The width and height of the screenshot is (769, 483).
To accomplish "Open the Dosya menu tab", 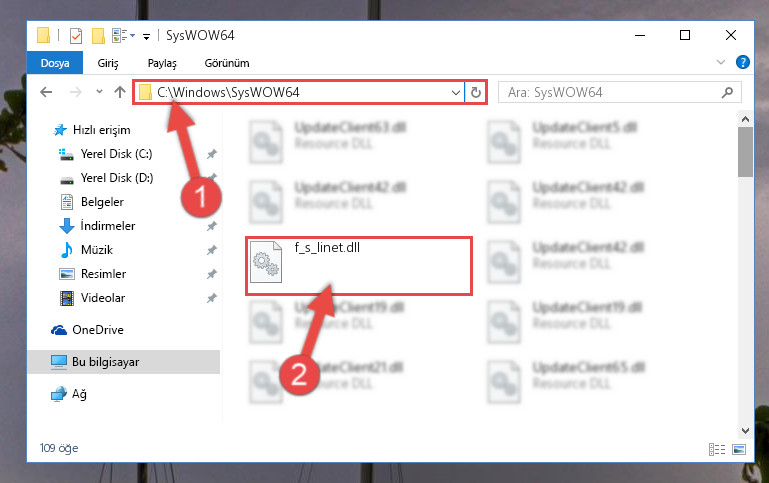I will [x=55, y=63].
